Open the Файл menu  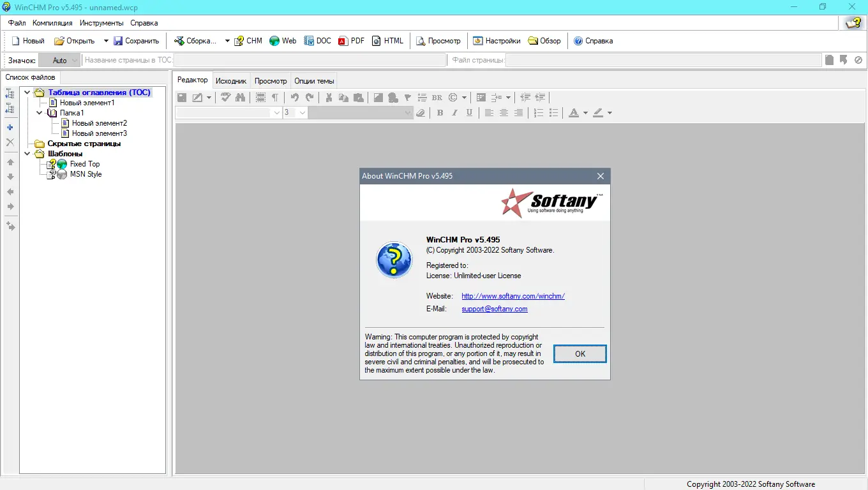17,23
